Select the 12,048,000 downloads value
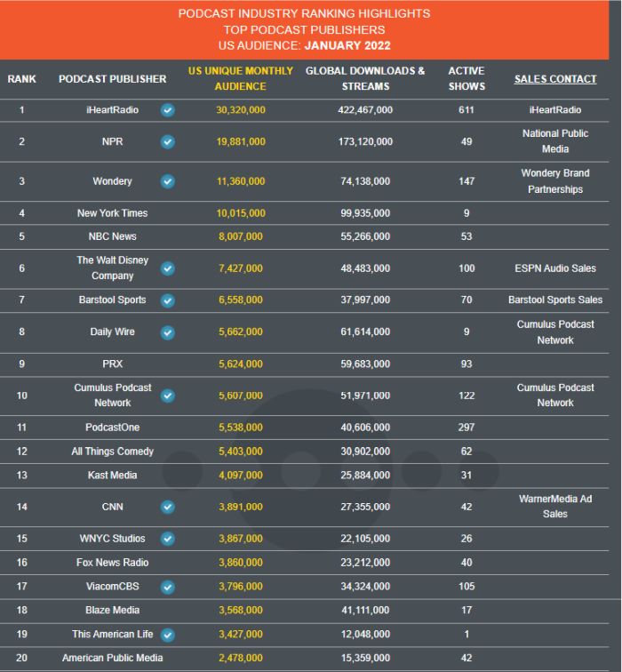 [365, 635]
